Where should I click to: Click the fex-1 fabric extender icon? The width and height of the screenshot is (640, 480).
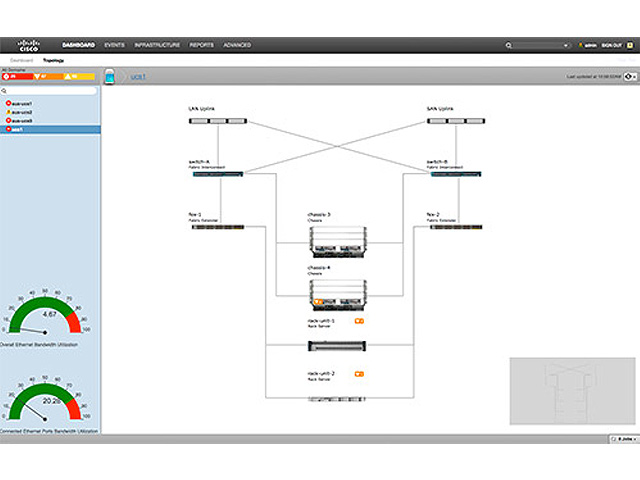point(216,227)
